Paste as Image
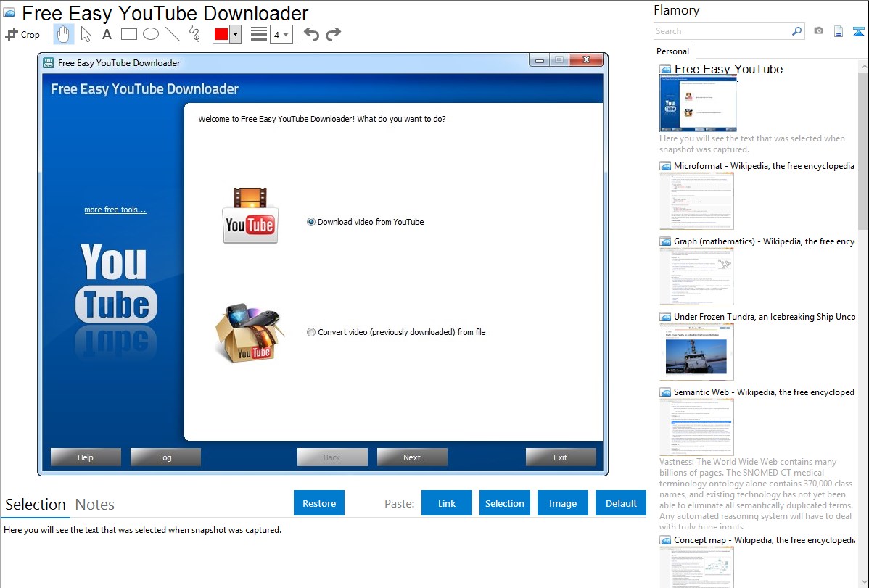 pyautogui.click(x=562, y=503)
